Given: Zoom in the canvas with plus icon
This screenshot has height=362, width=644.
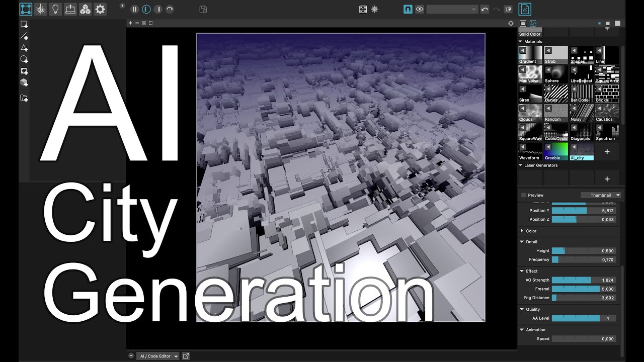Looking at the screenshot, I should point(130,23).
